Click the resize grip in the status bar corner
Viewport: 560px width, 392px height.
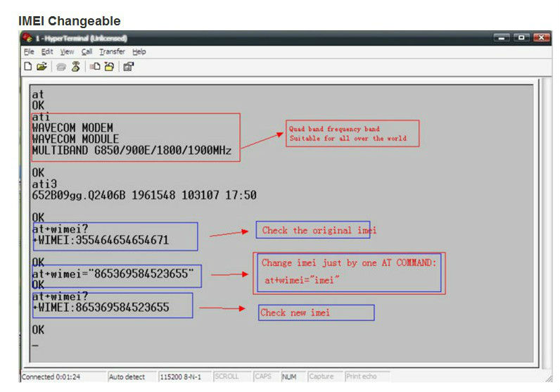(x=548, y=378)
